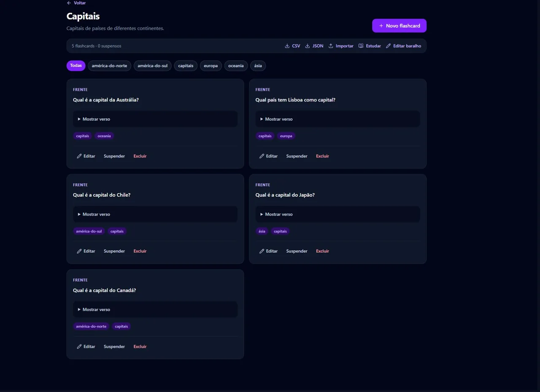Click the text "5 flashcards · 0 suspensos"
540x392 pixels.
97,46
